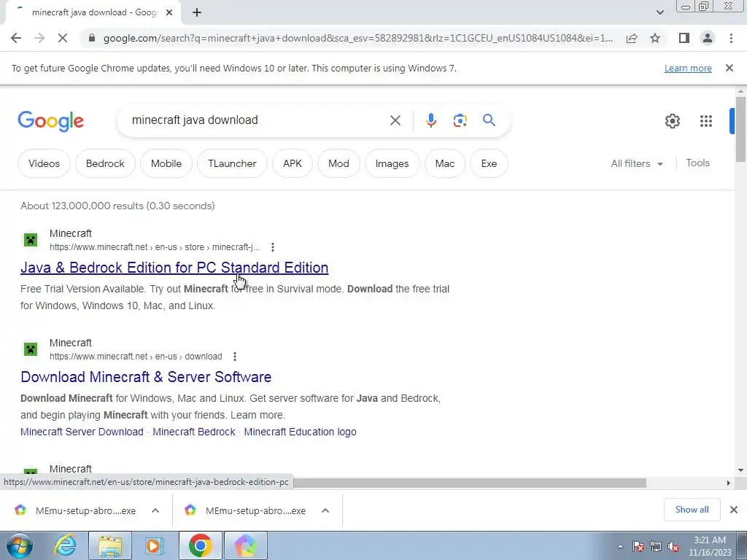Image resolution: width=747 pixels, height=560 pixels.
Task: Bookmark this page with the star icon
Action: click(x=655, y=38)
